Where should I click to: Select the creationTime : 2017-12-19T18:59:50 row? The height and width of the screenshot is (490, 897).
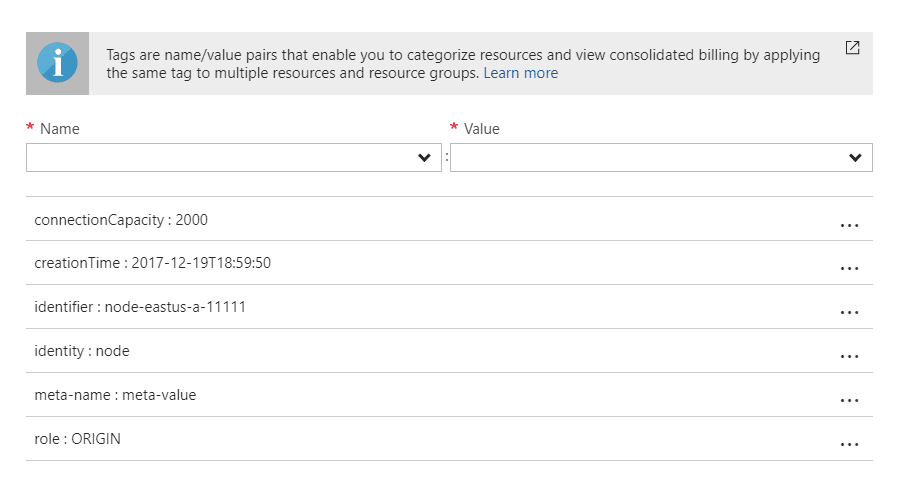click(449, 263)
